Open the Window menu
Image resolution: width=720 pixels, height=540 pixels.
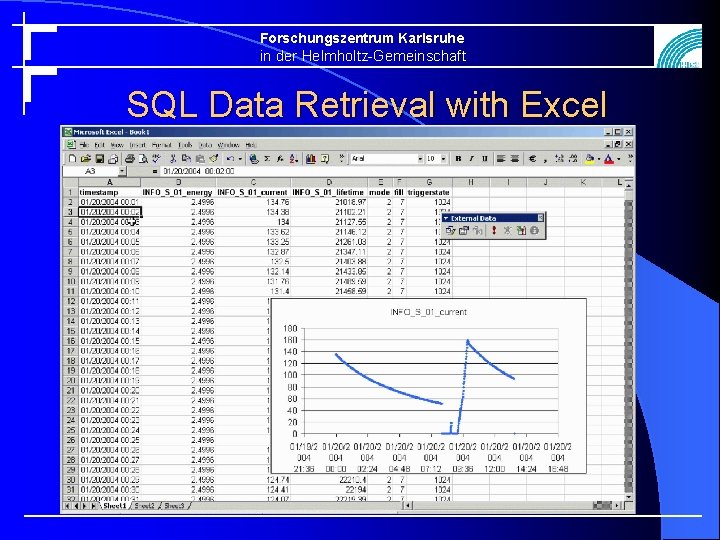pos(229,145)
